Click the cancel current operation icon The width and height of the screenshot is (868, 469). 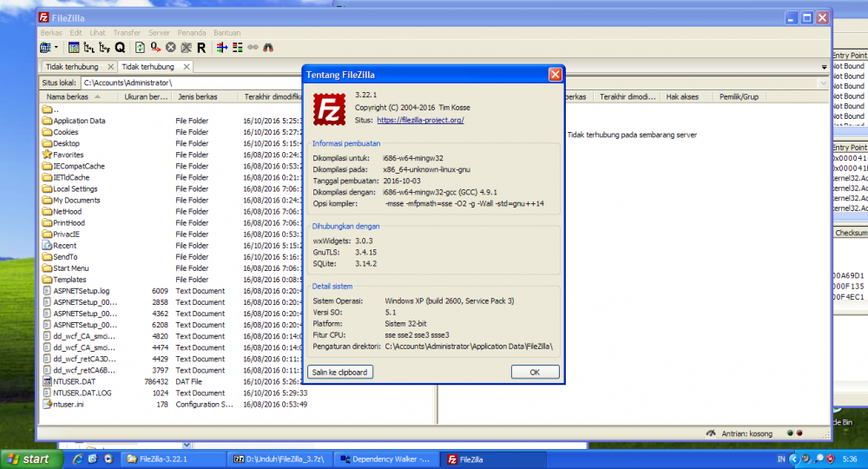170,48
